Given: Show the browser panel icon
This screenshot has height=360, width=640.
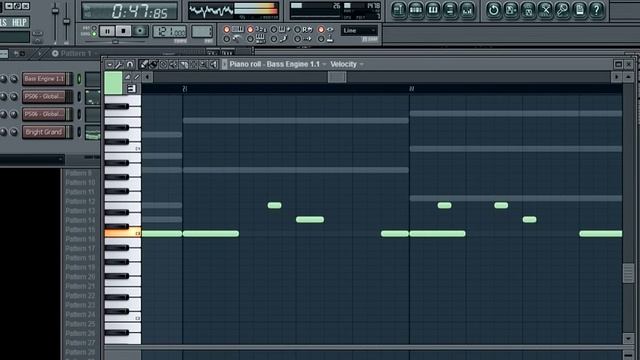Looking at the screenshot, I should pos(450,10).
